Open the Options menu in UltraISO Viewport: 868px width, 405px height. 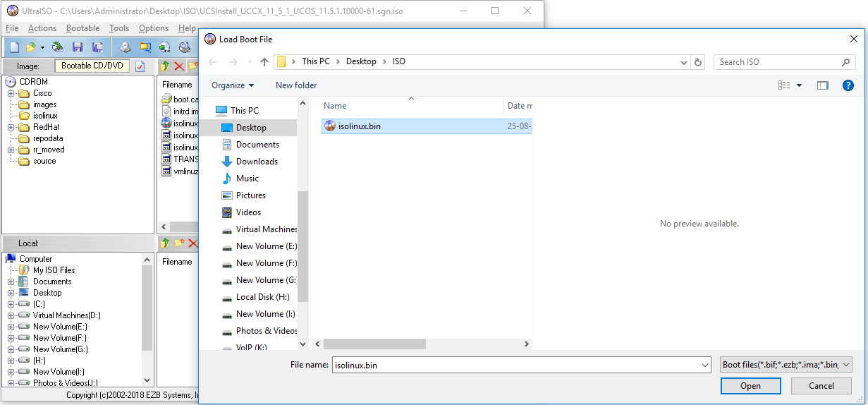[x=154, y=28]
